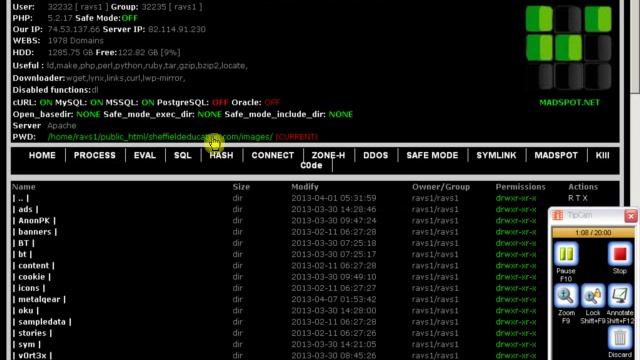Click modify date 2013-03-30 09:47:24

pyautogui.click(x=333, y=220)
